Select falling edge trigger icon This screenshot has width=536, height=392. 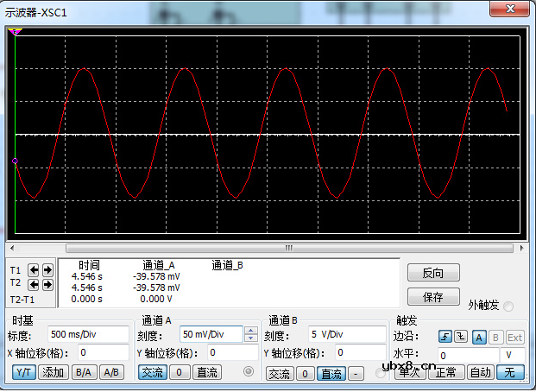click(460, 337)
